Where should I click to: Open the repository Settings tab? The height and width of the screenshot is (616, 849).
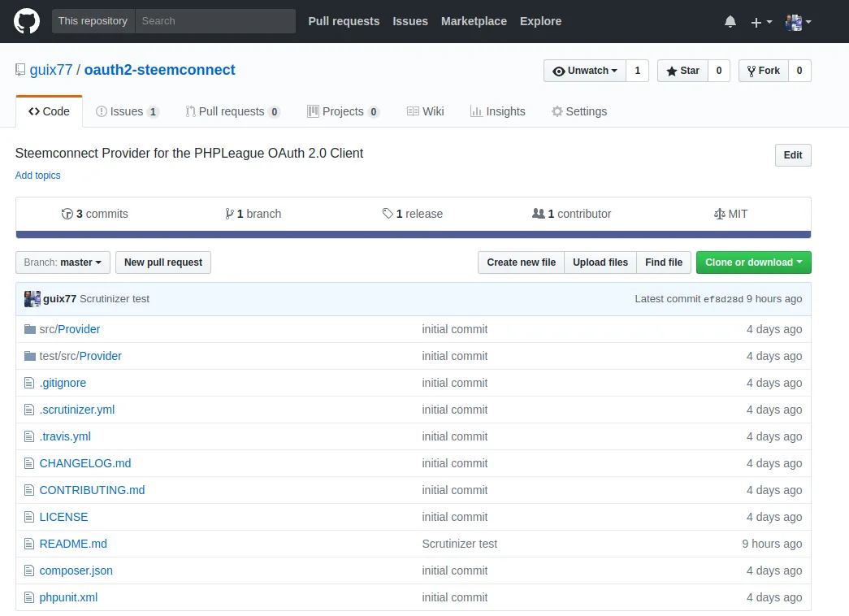click(x=579, y=111)
